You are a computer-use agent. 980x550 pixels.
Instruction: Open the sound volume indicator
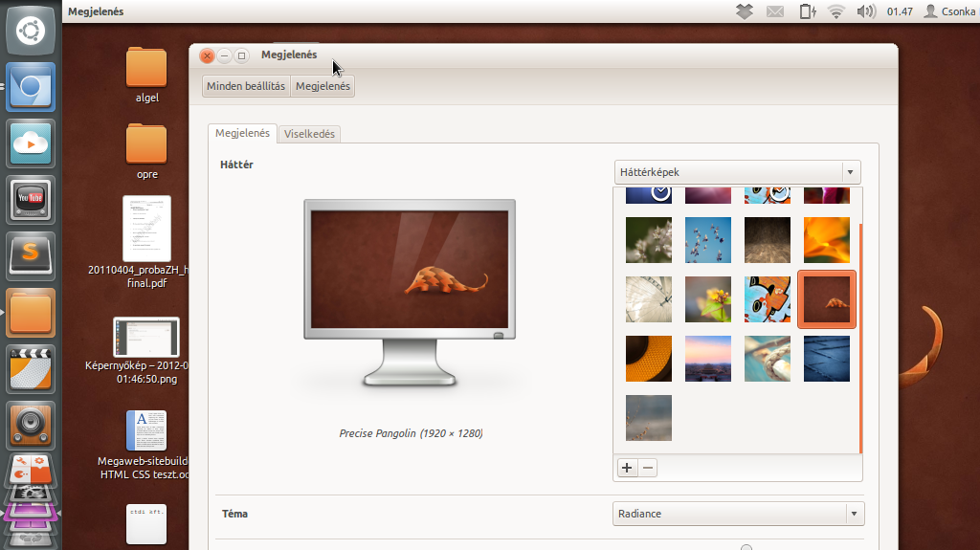(866, 11)
